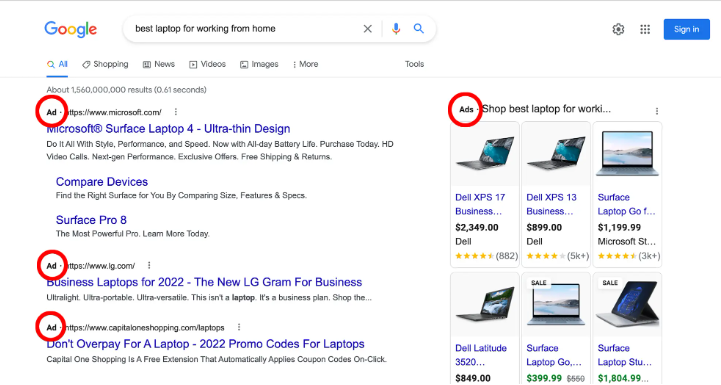The image size is (721, 385).
Task: Open Google settings gear icon
Action: pos(618,29)
